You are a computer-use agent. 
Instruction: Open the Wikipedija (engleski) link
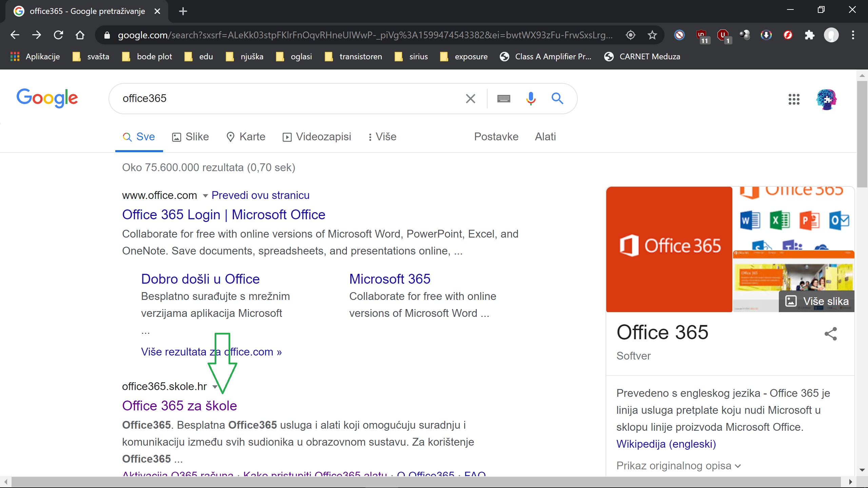point(666,444)
